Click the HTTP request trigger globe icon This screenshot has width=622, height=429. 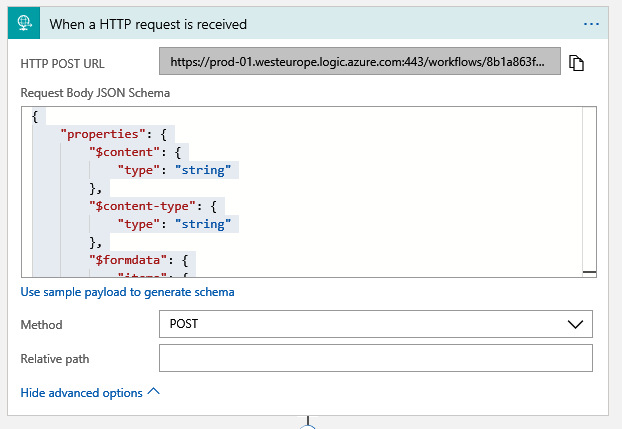coord(24,23)
